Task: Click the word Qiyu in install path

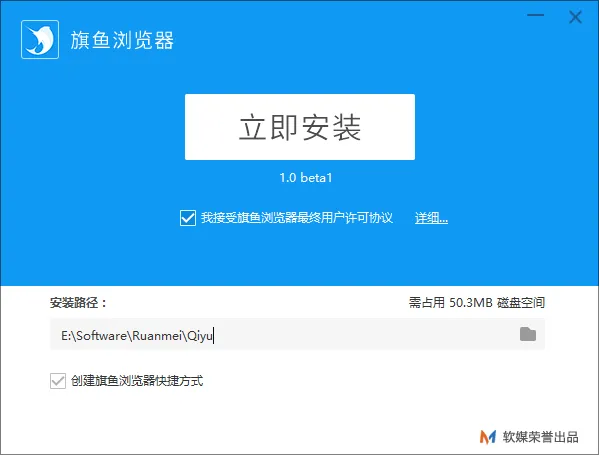Action: (x=200, y=336)
